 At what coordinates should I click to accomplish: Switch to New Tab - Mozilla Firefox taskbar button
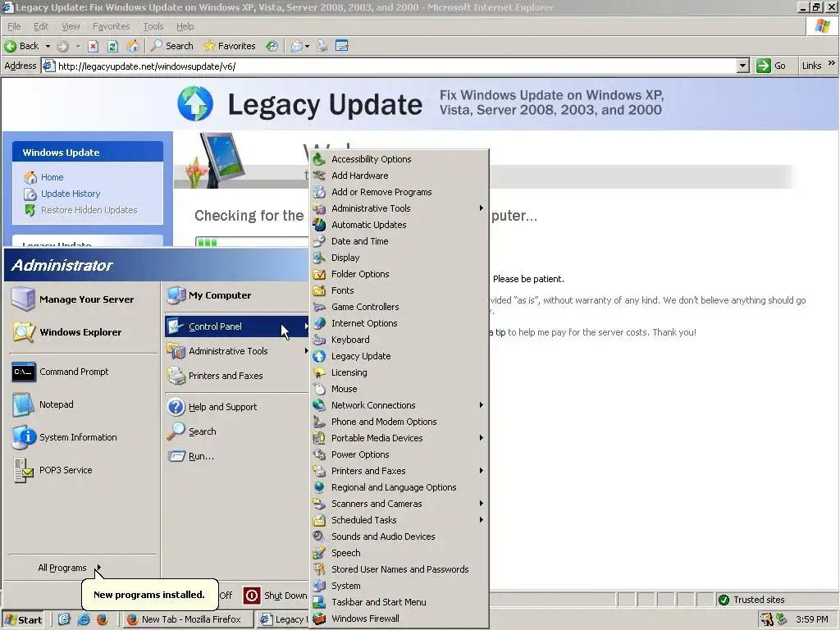(x=186, y=619)
